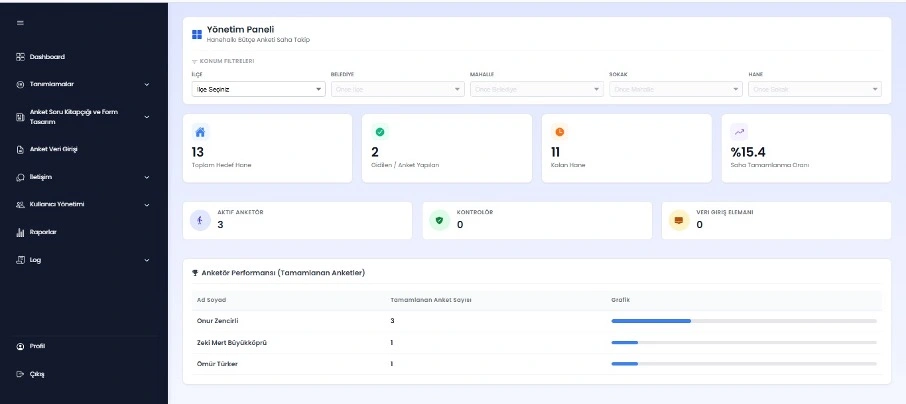This screenshot has width=906, height=404.
Task: Click the Veri Giriş Elemanı yellow icon
Action: 678,220
